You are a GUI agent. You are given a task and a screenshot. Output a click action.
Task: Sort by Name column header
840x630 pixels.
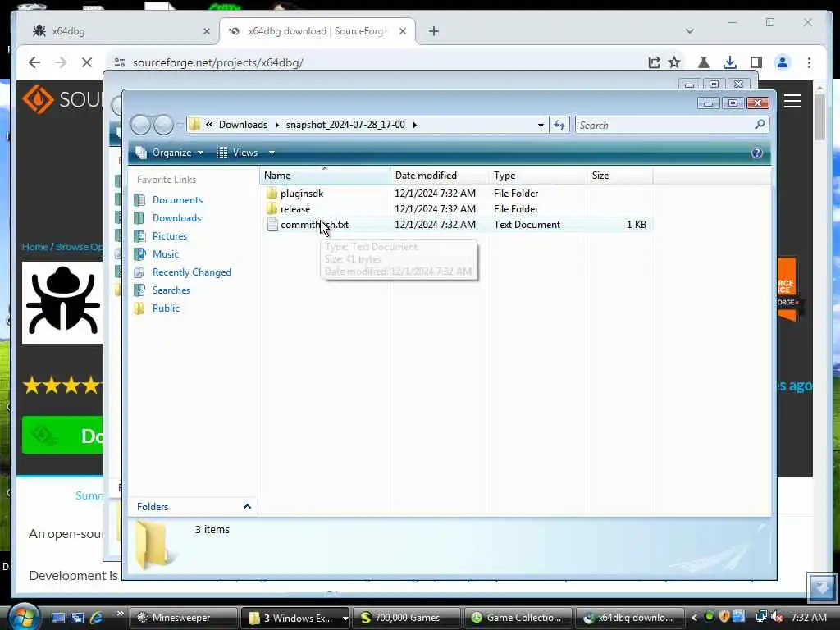[325, 176]
